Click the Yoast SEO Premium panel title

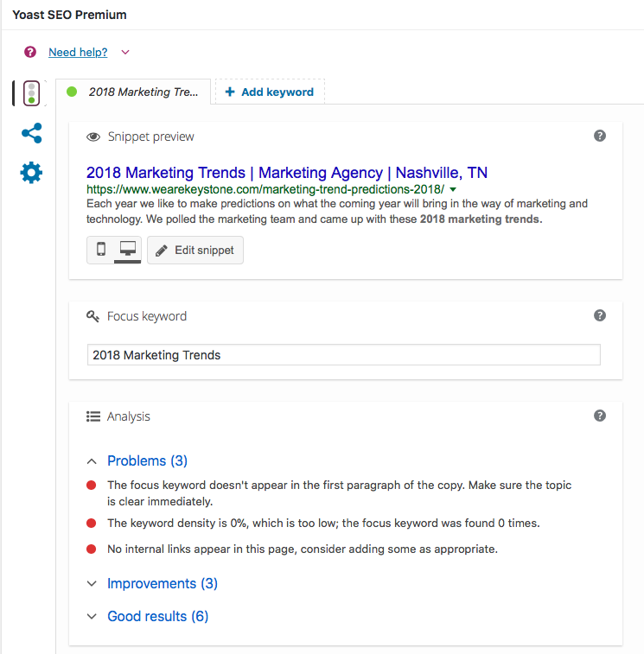point(69,15)
